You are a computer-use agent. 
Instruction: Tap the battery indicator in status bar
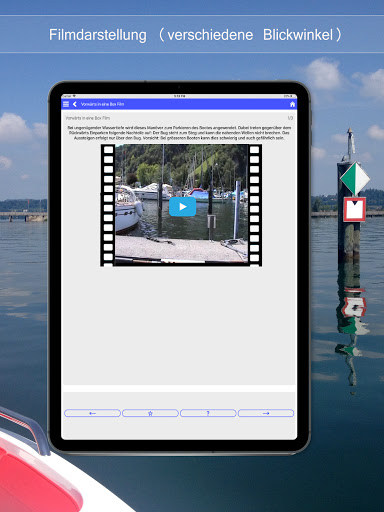coord(288,96)
